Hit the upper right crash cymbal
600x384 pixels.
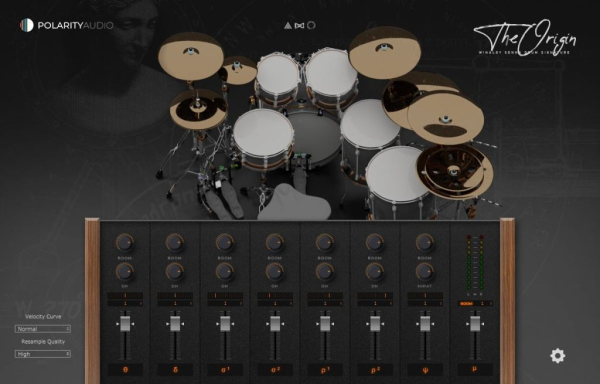385,52
